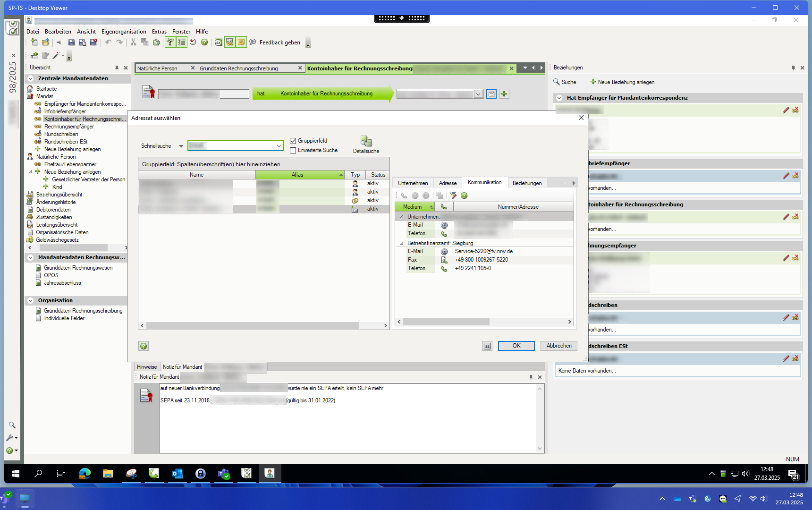The width and height of the screenshot is (812, 510).
Task: Open the Schnellsuche combo box dropdown
Action: pos(279,146)
